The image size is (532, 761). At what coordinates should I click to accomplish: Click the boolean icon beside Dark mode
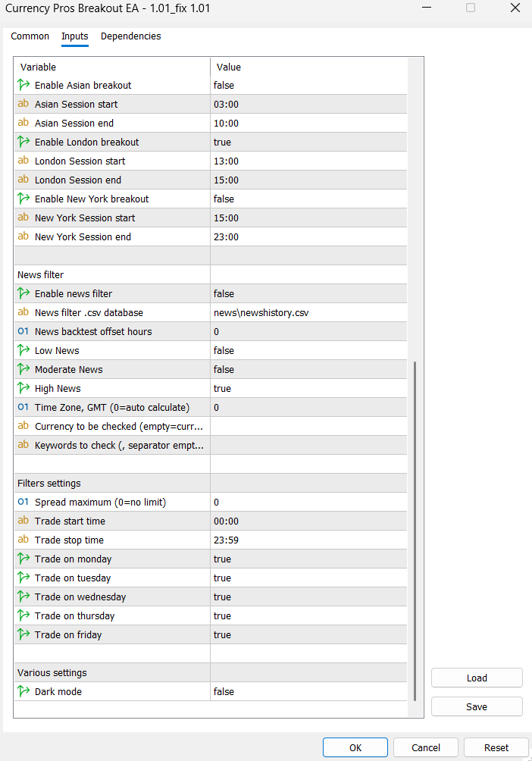click(23, 691)
